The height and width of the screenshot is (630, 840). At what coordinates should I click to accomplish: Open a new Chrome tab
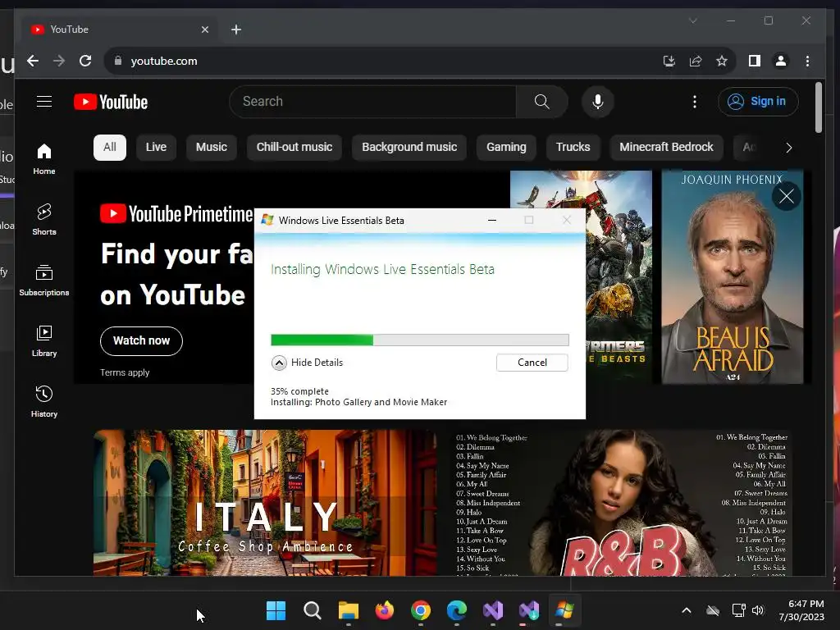(236, 30)
